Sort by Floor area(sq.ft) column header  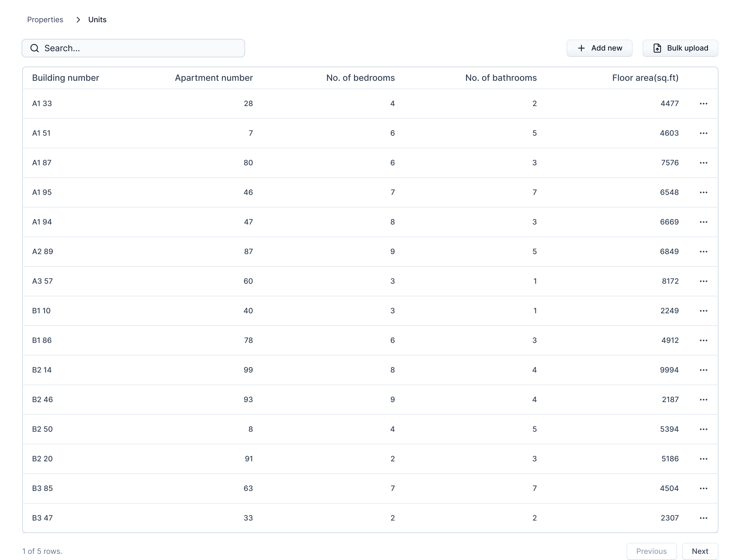[x=645, y=78]
